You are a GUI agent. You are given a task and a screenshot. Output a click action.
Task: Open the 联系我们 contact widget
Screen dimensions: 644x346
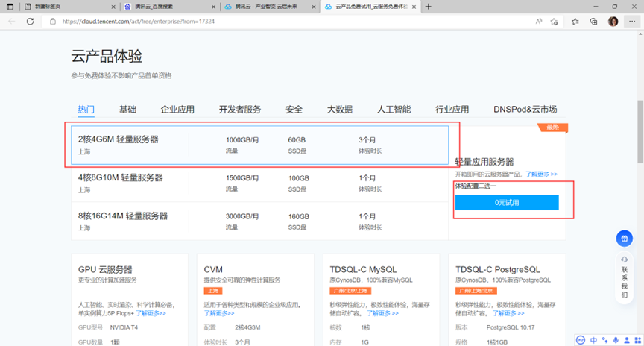point(625,277)
